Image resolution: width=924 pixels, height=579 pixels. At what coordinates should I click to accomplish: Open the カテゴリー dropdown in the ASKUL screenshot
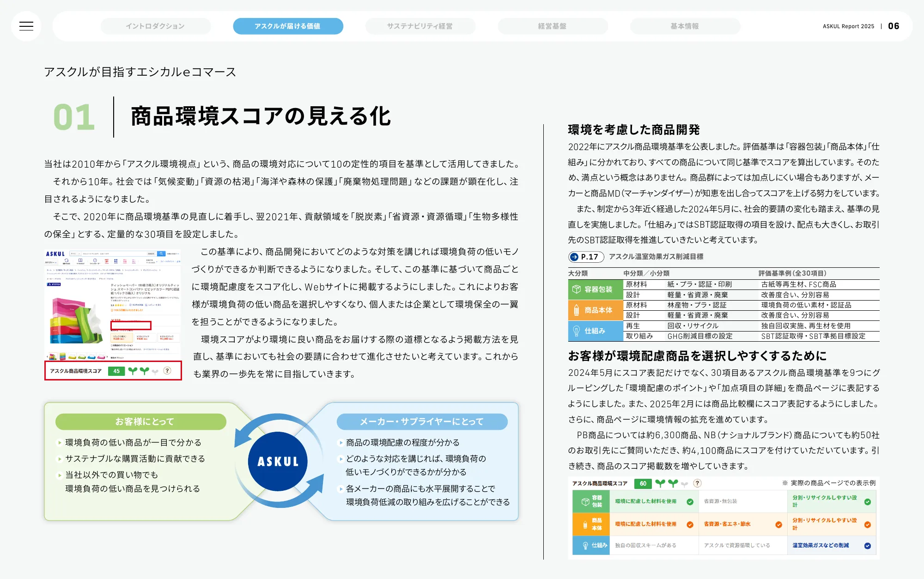pos(51,262)
